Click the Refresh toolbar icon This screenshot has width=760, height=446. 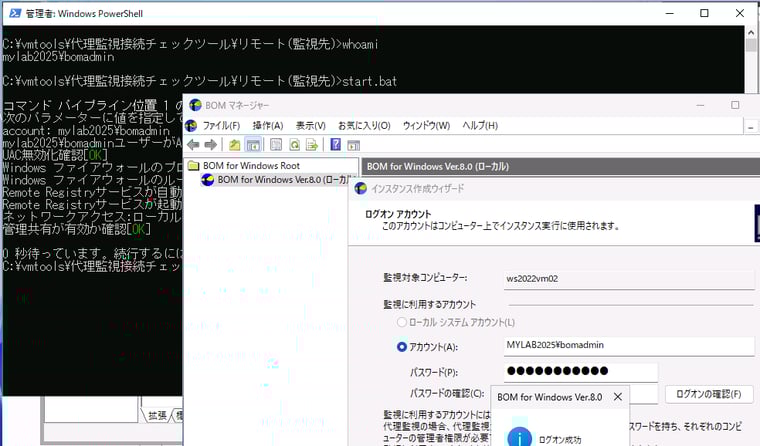294,144
